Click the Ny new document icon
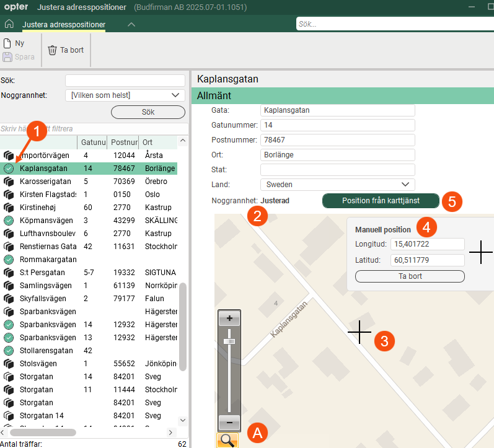This screenshot has width=494, height=448. pyautogui.click(x=7, y=43)
